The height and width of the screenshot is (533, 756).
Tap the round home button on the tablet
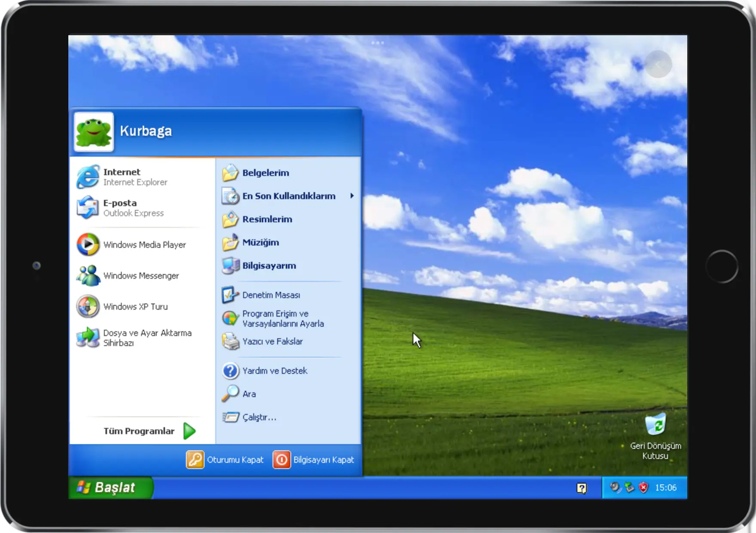(722, 266)
